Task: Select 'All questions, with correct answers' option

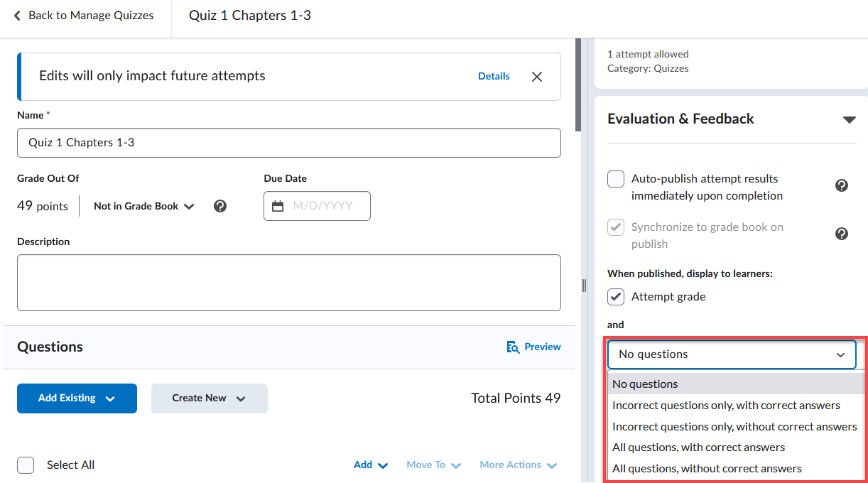Action: click(x=698, y=447)
